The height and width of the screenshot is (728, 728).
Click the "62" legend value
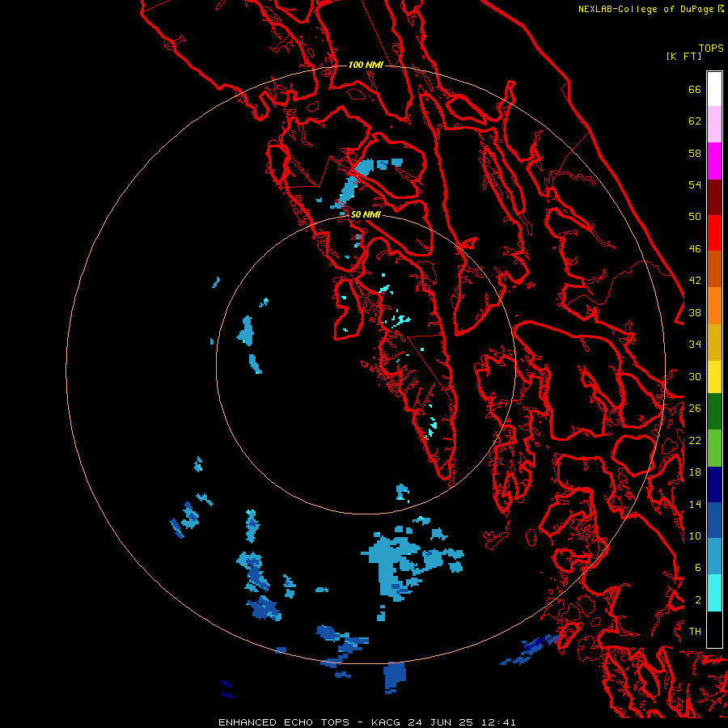(x=695, y=121)
